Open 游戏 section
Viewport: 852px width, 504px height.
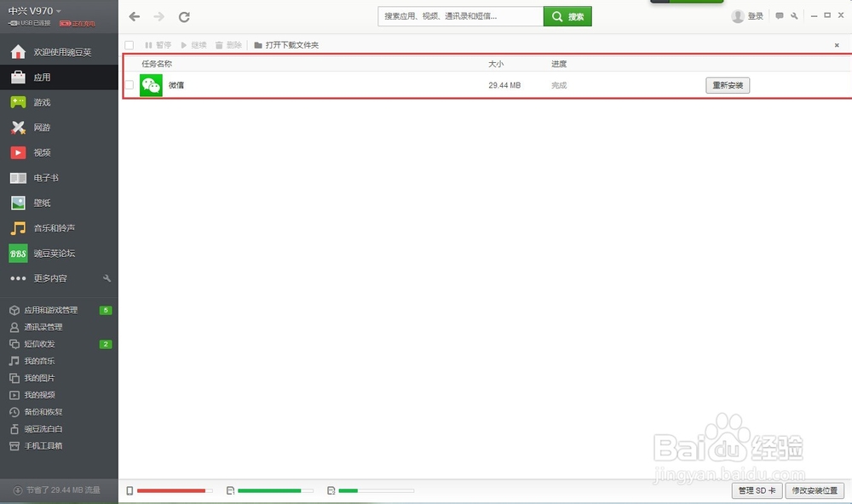coord(60,102)
